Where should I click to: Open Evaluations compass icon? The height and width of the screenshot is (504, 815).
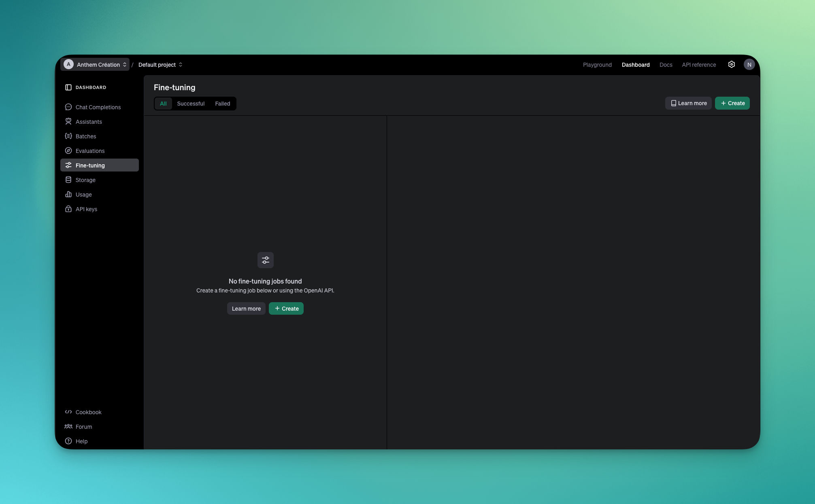[68, 151]
